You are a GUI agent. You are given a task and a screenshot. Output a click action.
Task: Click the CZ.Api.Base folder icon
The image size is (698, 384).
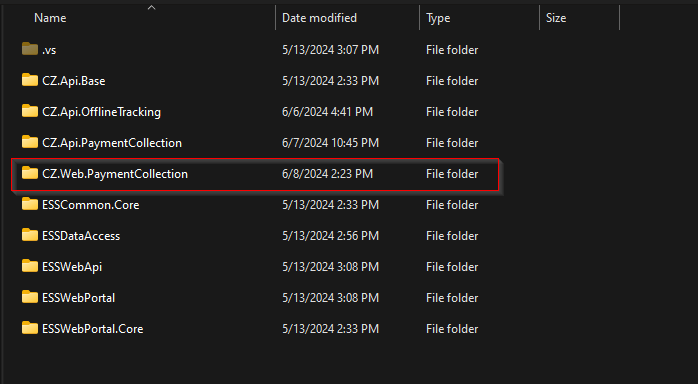[30, 80]
